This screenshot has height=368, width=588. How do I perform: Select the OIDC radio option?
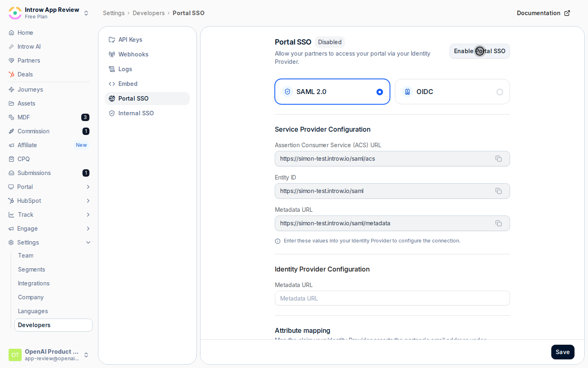coord(500,92)
